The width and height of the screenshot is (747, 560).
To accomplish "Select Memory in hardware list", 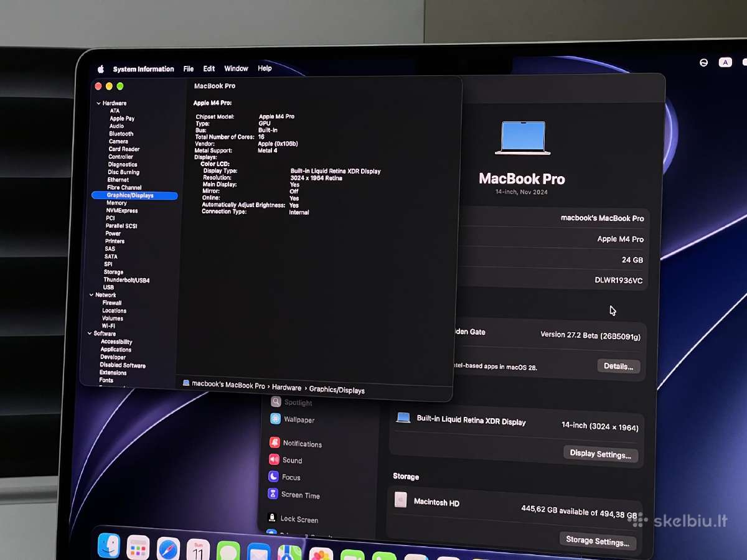I will (x=116, y=203).
